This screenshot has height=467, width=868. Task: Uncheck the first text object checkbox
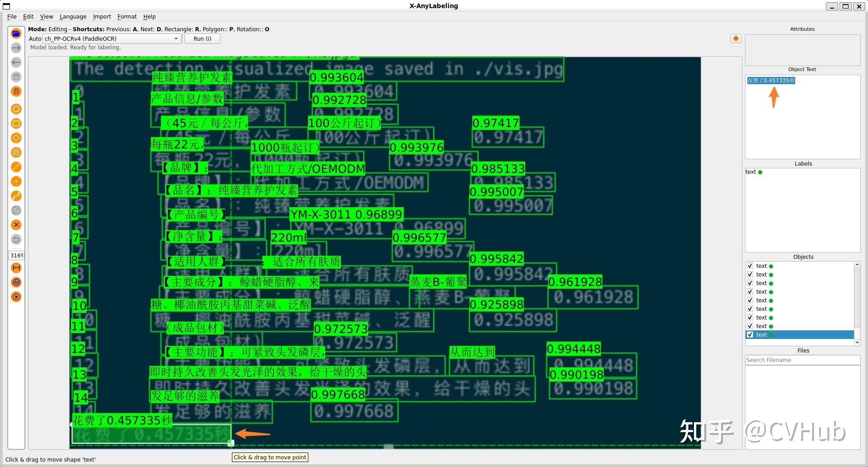pyautogui.click(x=750, y=266)
